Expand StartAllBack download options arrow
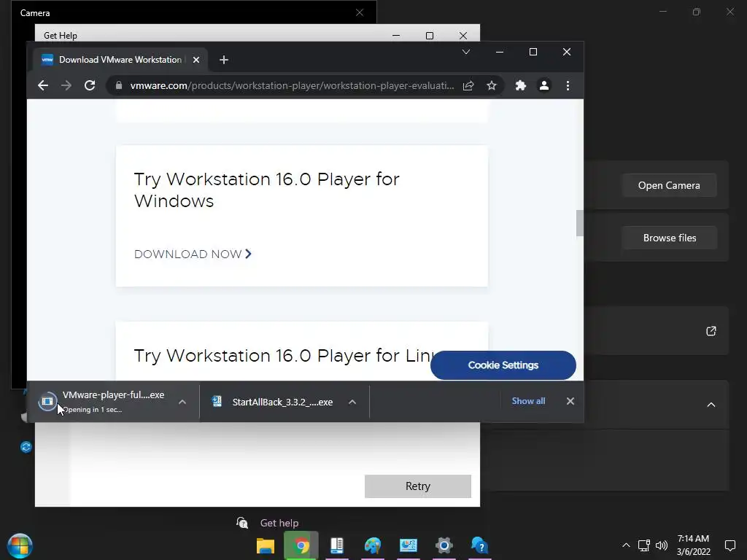This screenshot has height=560, width=747. (352, 402)
